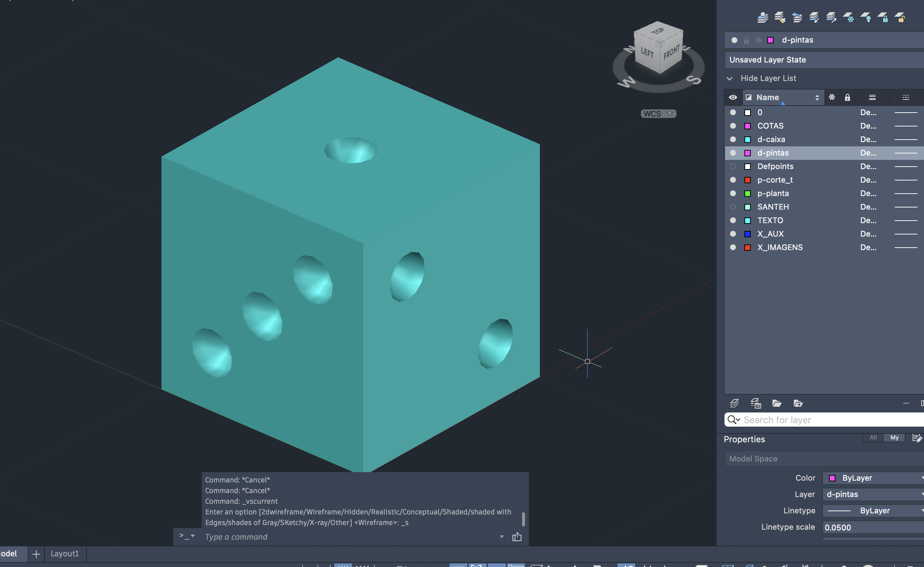Open the WCS coordinate system dropdown

(x=658, y=114)
